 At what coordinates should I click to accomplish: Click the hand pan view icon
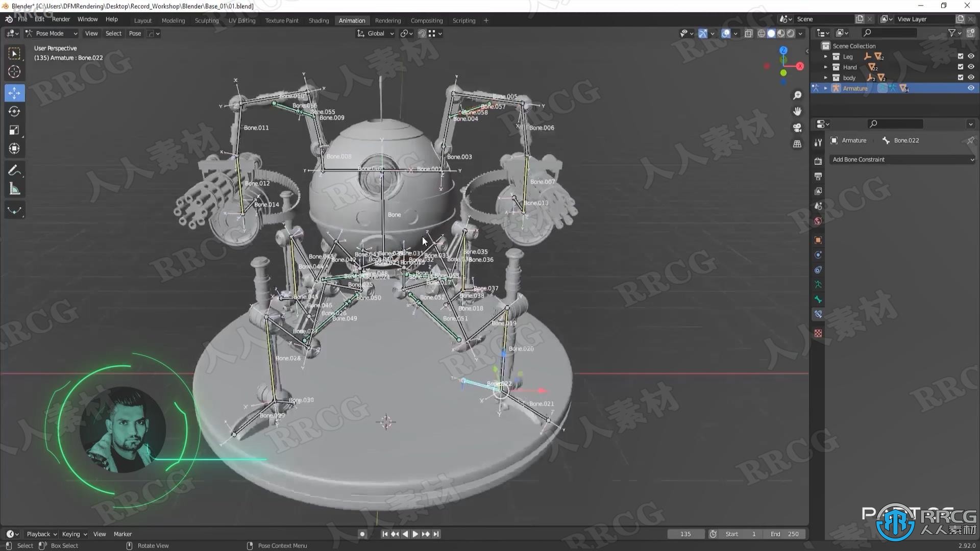coord(797,111)
